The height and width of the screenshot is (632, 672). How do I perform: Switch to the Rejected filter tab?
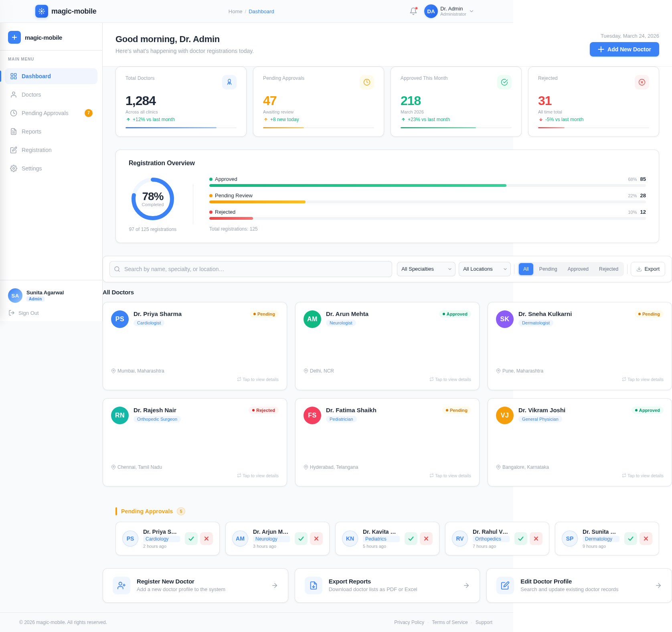click(608, 269)
